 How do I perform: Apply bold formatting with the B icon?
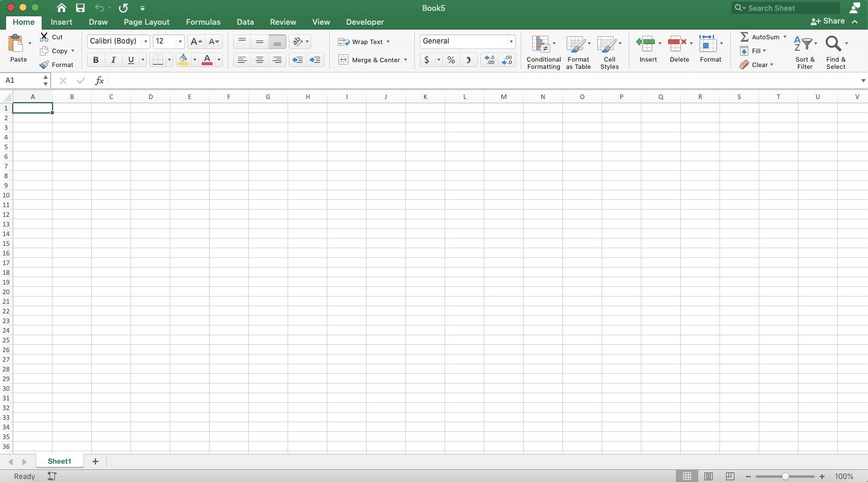[95, 60]
